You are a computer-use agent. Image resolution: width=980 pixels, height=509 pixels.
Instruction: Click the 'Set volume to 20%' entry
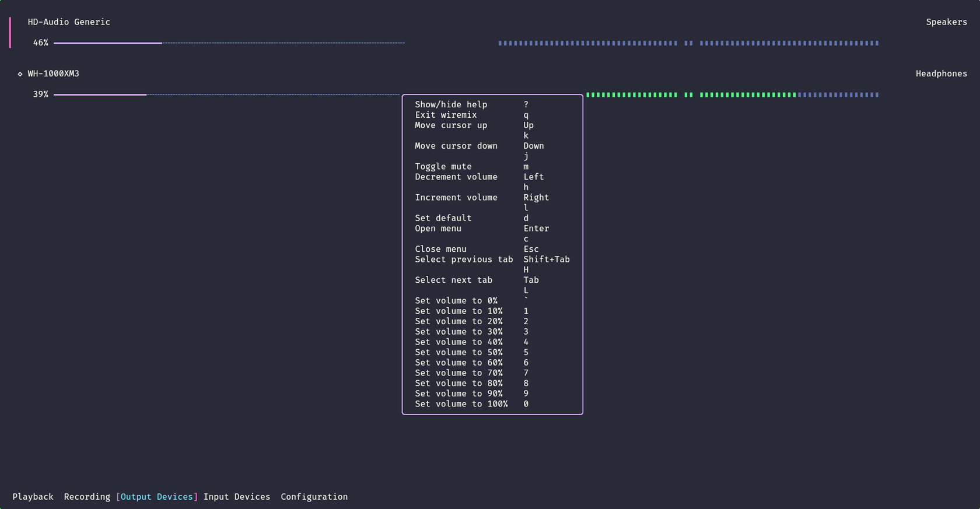pyautogui.click(x=459, y=322)
